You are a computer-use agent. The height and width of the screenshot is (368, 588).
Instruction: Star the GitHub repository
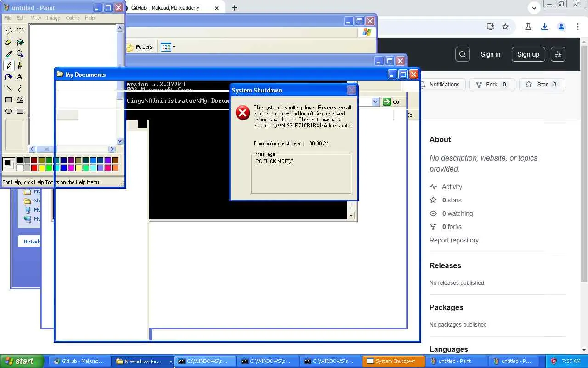pos(542,85)
